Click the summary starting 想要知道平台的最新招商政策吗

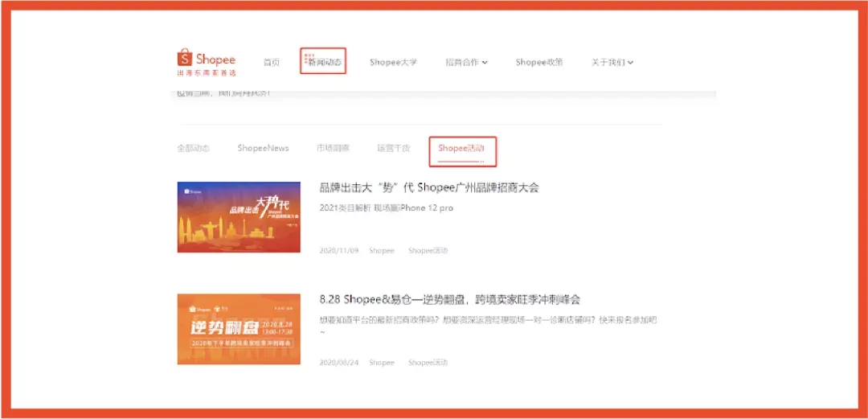point(489,326)
